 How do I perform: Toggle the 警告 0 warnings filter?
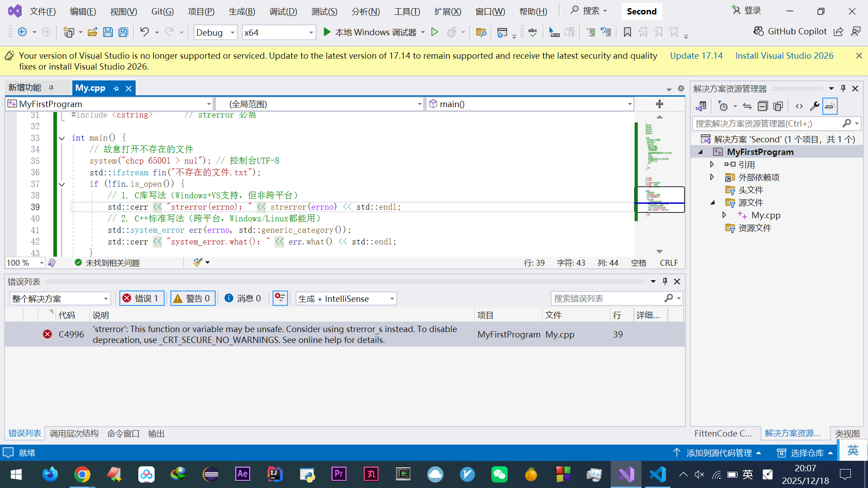[x=193, y=298]
